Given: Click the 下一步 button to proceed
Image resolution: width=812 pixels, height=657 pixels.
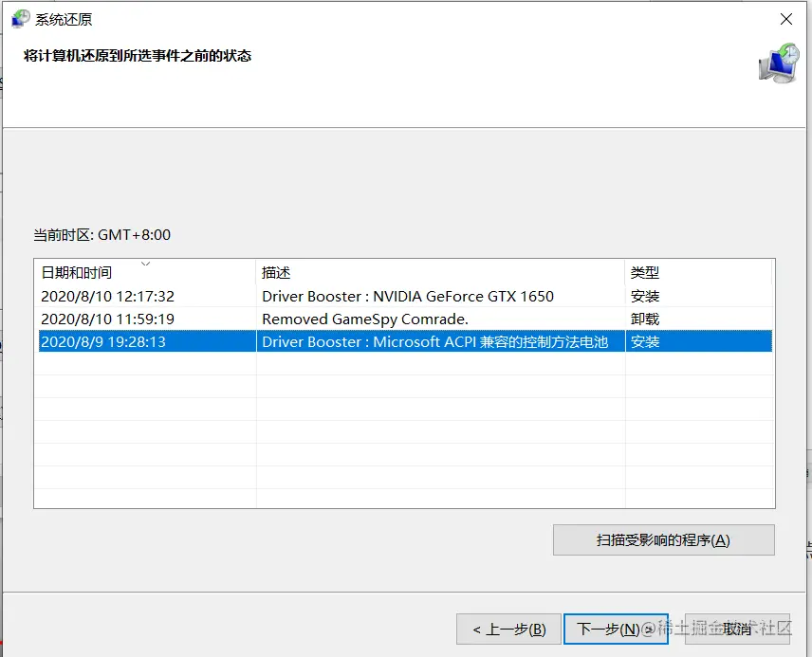Looking at the screenshot, I should tap(612, 629).
